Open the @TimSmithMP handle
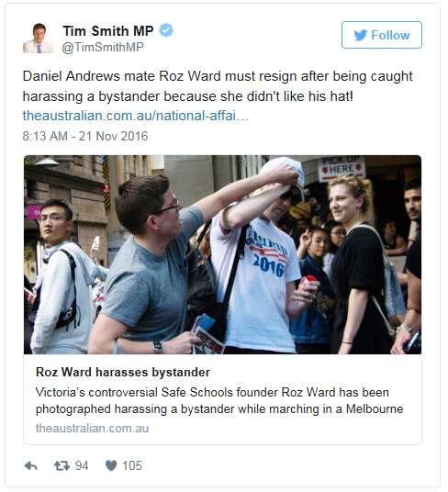448x492 pixels. [103, 47]
